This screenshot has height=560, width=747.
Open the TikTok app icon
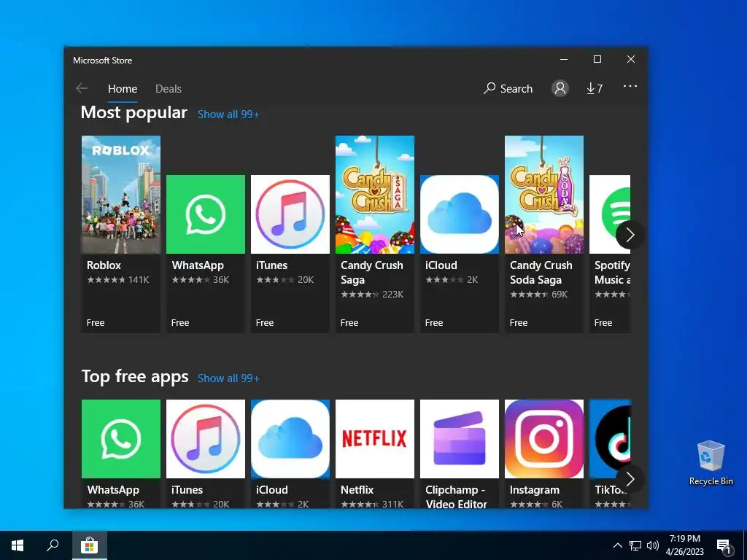click(610, 438)
